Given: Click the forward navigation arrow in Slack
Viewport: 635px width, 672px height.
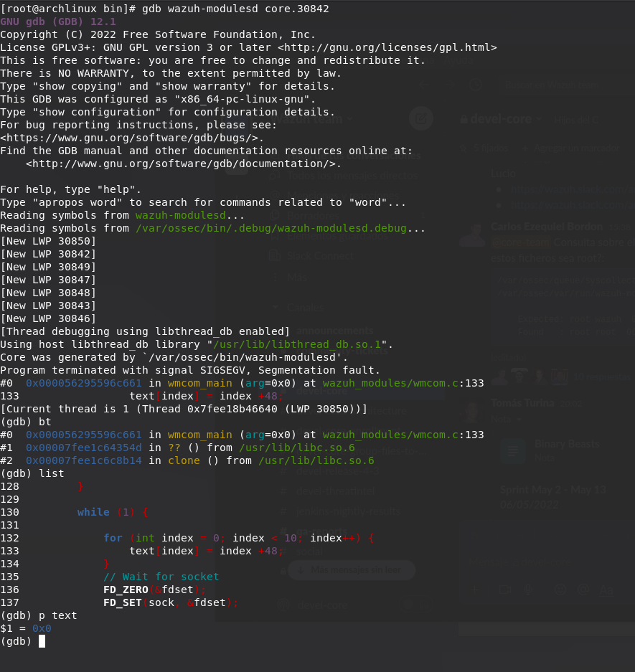Looking at the screenshot, I should pos(449,84).
